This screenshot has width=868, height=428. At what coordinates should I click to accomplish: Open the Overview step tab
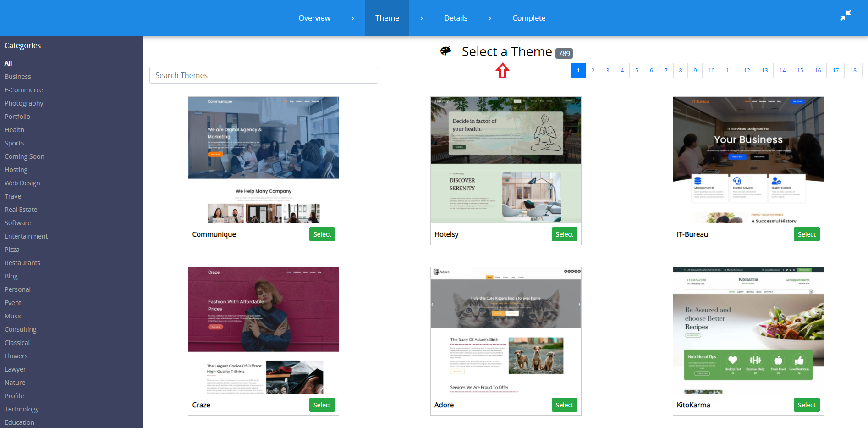(314, 18)
